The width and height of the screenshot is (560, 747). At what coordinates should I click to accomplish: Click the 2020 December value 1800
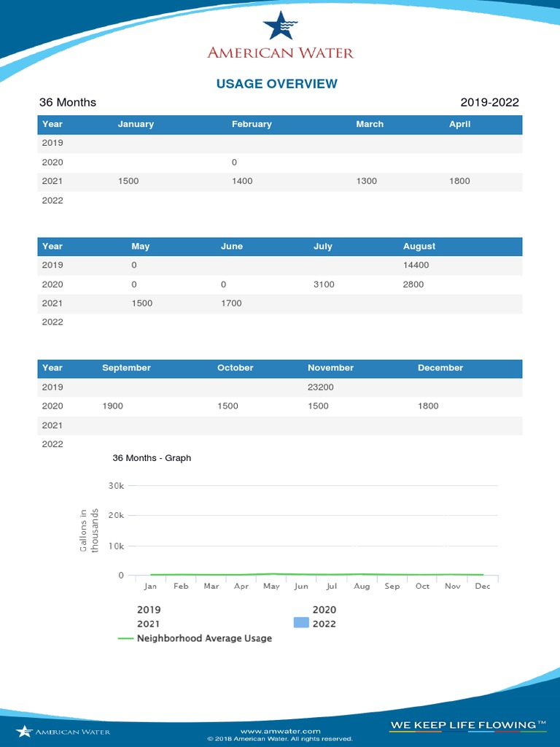coord(428,406)
